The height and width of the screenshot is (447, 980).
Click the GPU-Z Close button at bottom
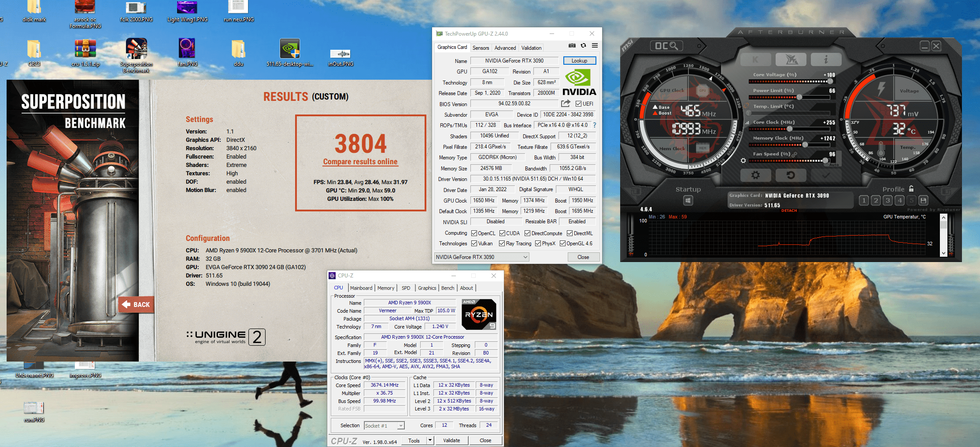coord(583,257)
